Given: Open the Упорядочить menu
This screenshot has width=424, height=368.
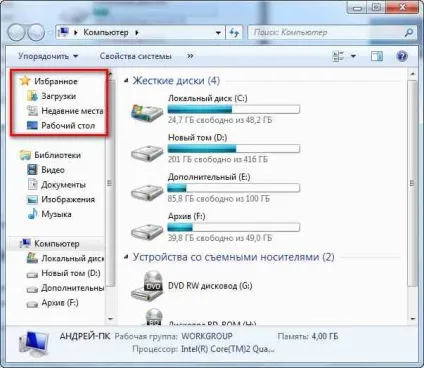Looking at the screenshot, I should click(48, 56).
